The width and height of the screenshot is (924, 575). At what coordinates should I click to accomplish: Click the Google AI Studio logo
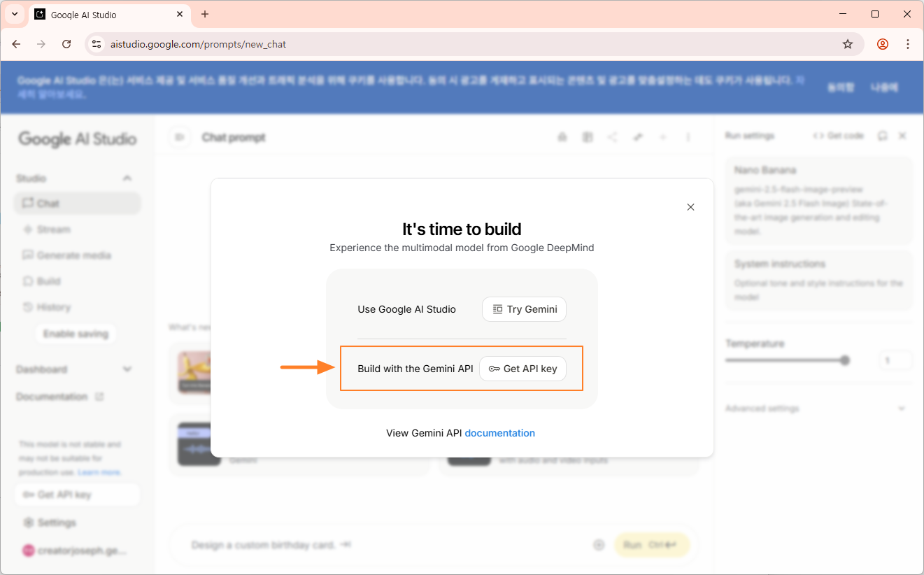77,139
